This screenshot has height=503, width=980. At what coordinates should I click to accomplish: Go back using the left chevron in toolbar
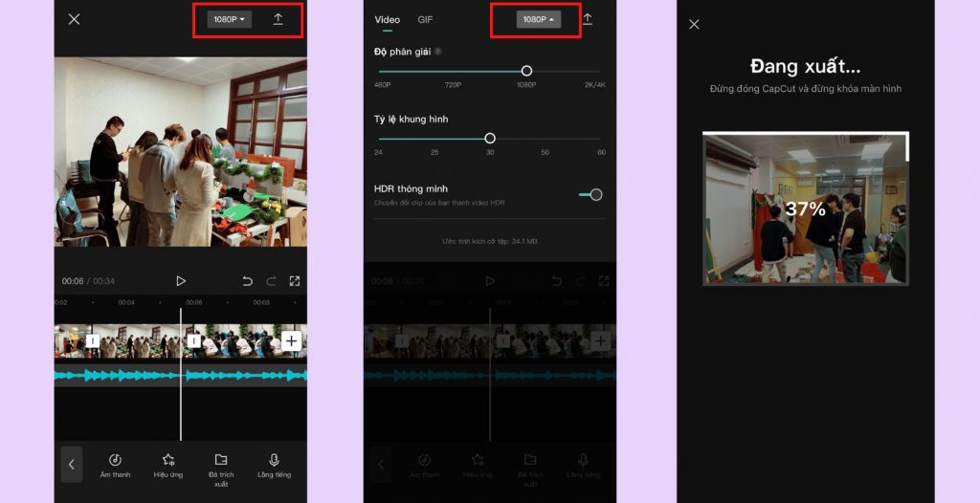(x=71, y=464)
